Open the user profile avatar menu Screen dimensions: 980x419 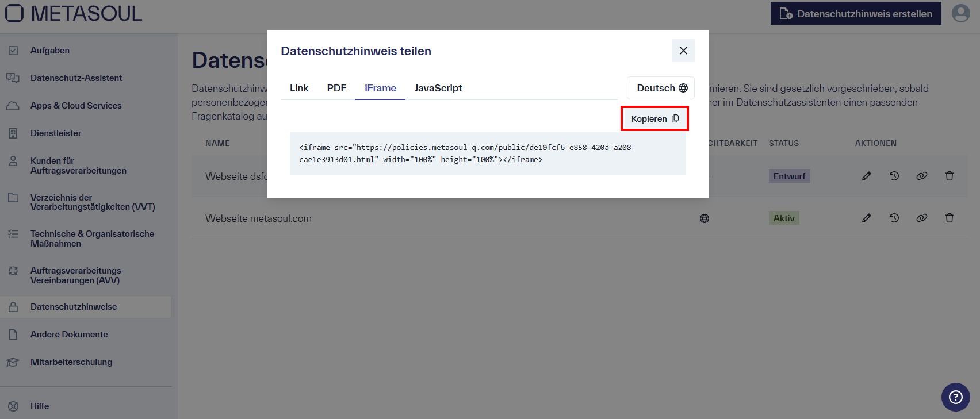(960, 13)
